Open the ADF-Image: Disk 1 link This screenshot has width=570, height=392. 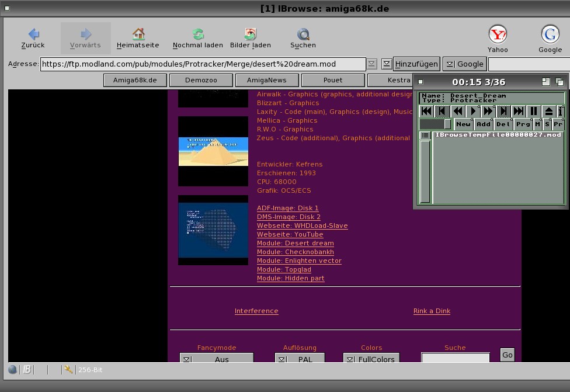[287, 208]
